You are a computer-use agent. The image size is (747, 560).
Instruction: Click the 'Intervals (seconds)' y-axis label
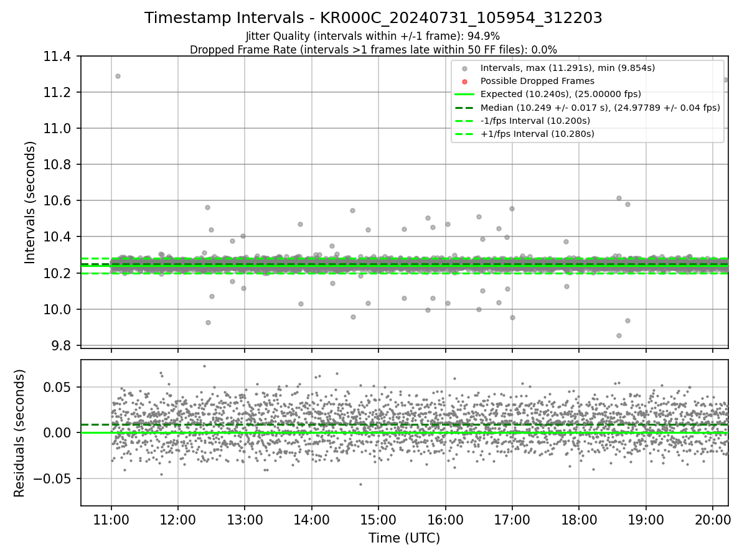(31, 202)
